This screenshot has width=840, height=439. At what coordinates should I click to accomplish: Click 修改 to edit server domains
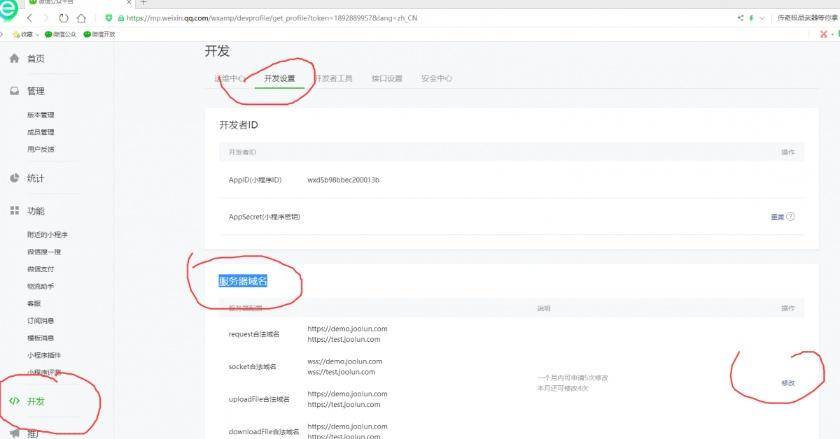pos(788,383)
